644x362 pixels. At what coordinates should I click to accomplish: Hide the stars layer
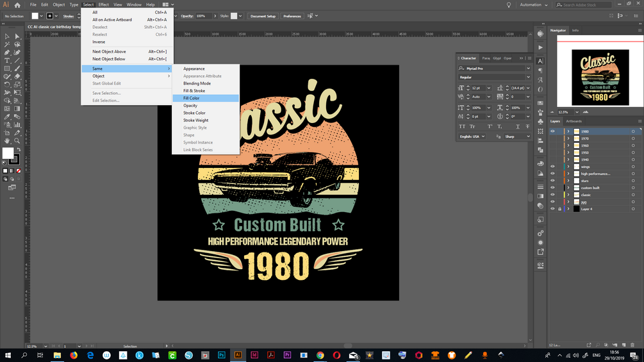coord(552,181)
